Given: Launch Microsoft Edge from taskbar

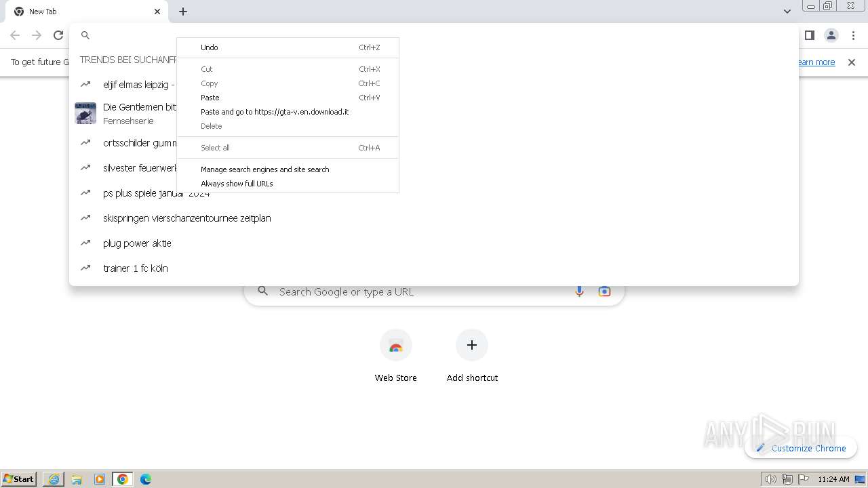Looking at the screenshot, I should point(146,479).
